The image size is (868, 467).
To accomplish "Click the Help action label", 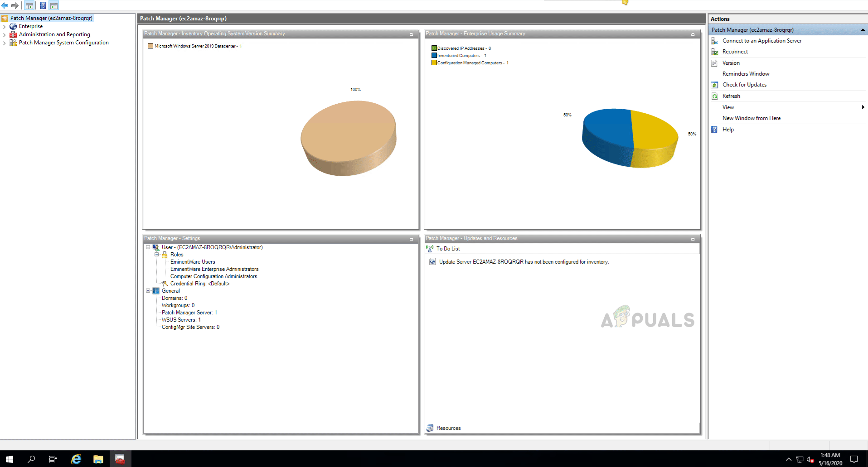I will click(x=728, y=130).
